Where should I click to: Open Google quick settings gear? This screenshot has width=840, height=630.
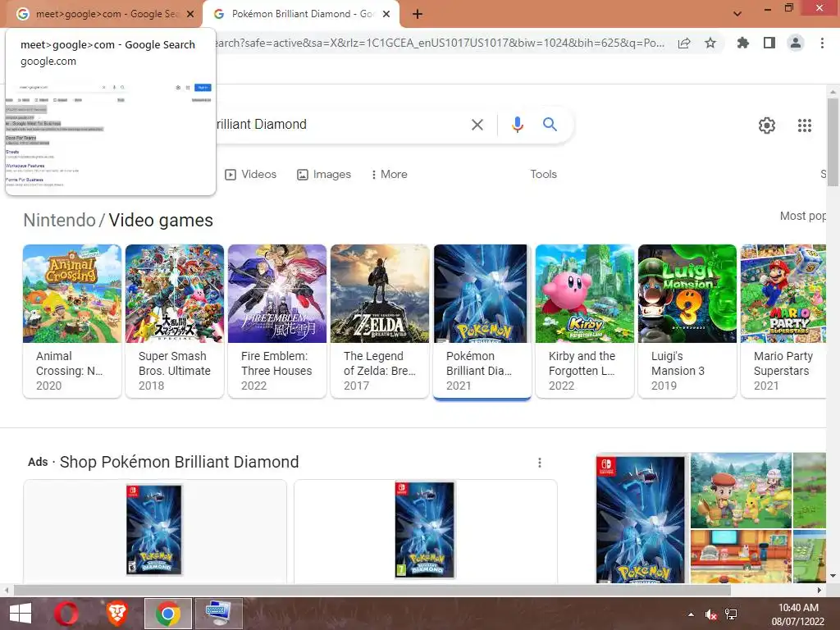767,126
